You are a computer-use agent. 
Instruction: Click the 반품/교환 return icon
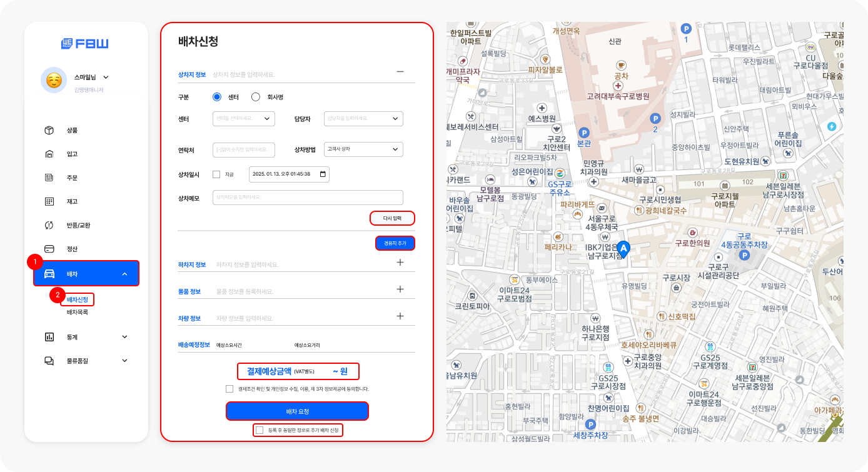coord(49,225)
